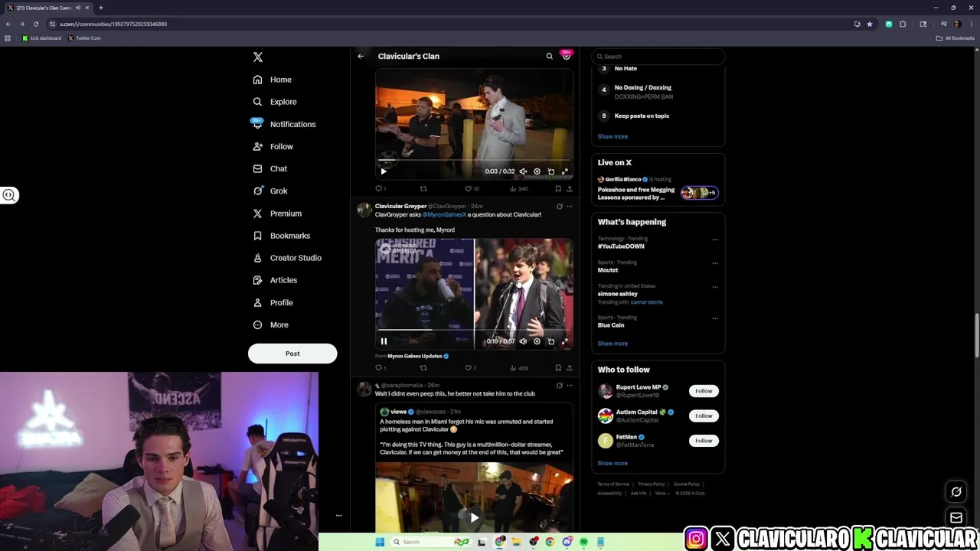Open Home in X sidebar
Image resolution: width=980 pixels, height=551 pixels.
tap(273, 80)
